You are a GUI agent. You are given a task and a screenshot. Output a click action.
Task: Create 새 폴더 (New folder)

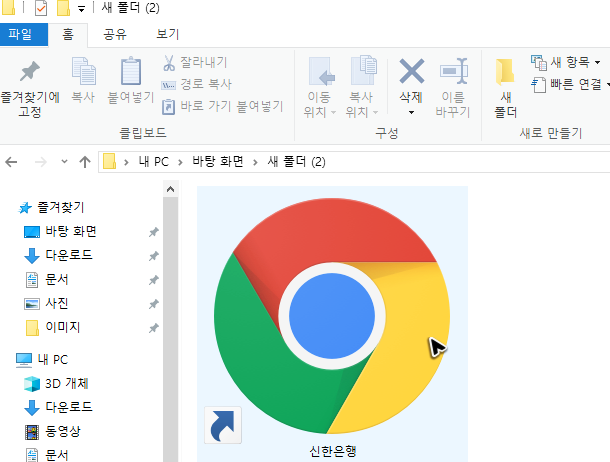(505, 88)
